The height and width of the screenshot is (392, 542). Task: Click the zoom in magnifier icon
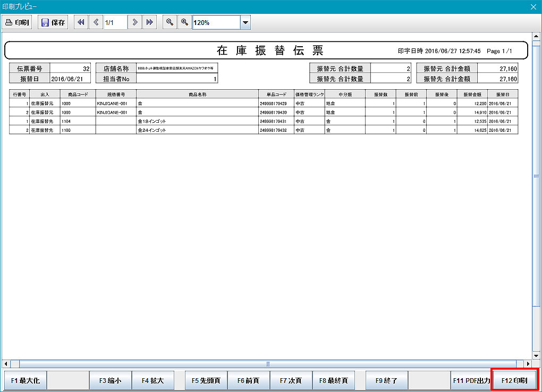[x=184, y=22]
